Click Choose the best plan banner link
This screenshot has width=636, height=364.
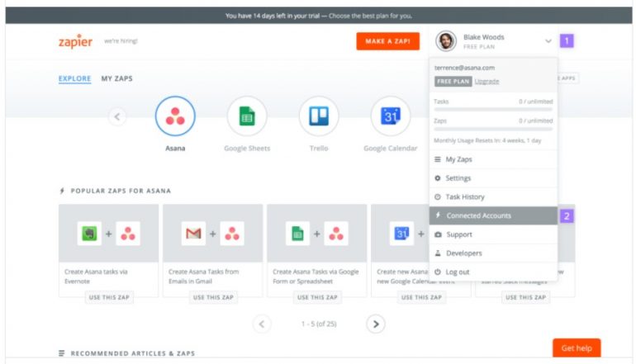click(x=370, y=16)
